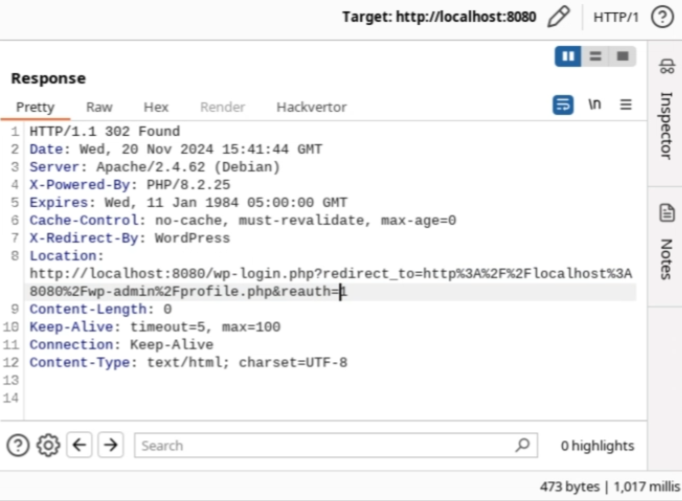Toggle word wrap in response viewer
This screenshot has height=501, width=682.
point(563,105)
